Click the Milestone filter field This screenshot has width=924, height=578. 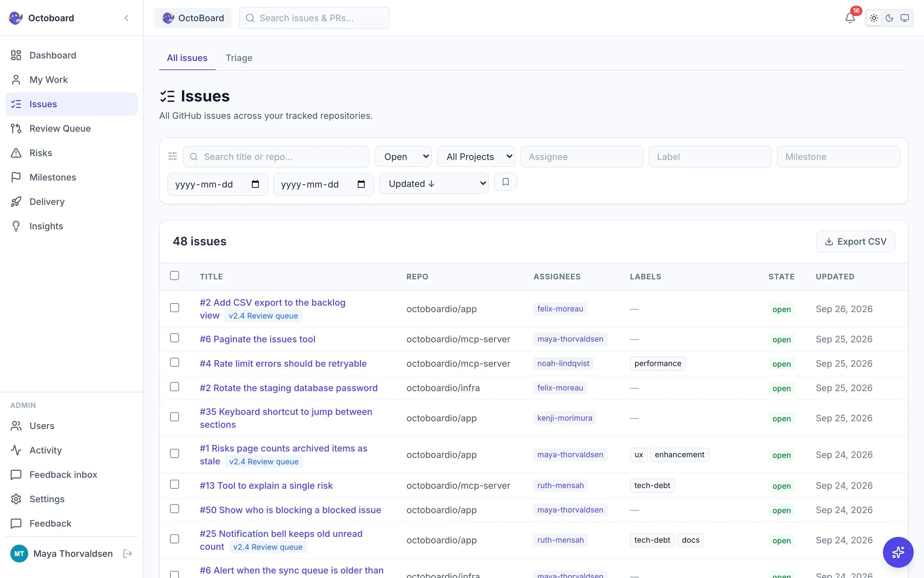[x=838, y=156]
